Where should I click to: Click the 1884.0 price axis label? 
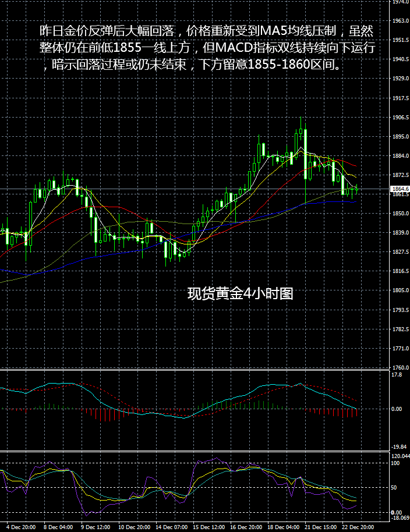pos(401,156)
